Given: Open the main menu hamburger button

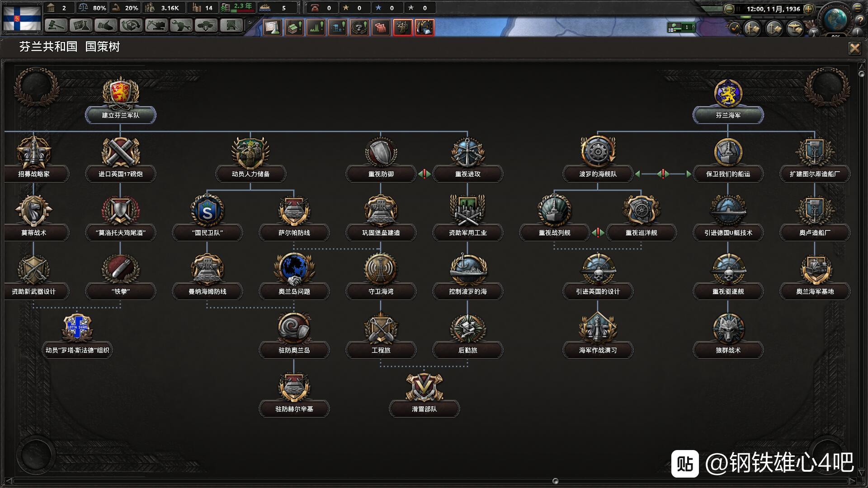Looking at the screenshot, I should pos(858,7).
